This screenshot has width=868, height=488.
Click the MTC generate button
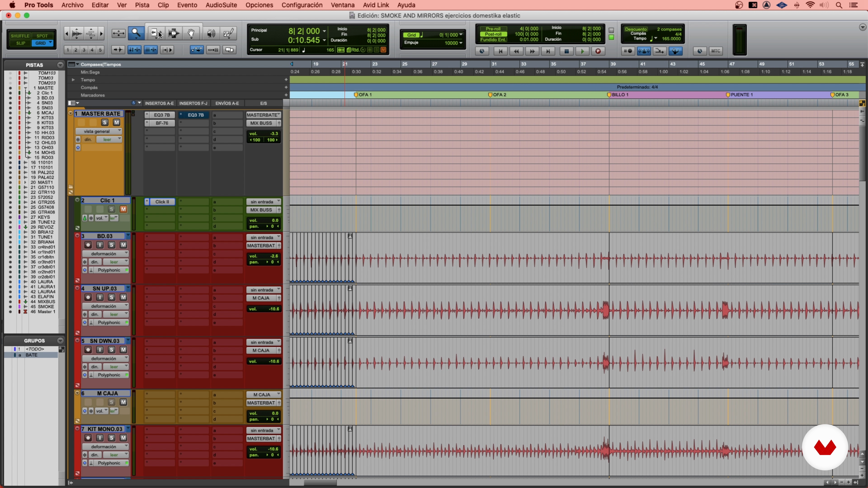[x=716, y=51]
